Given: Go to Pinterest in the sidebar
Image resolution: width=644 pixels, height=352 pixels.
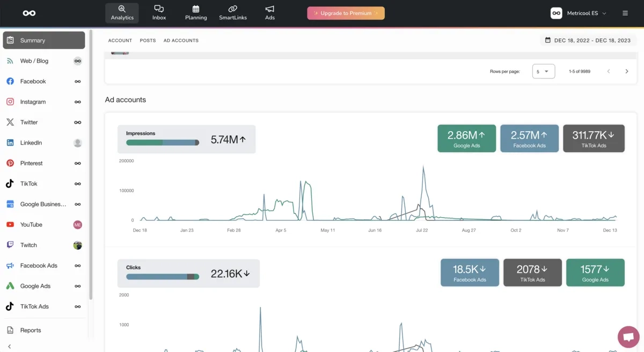Looking at the screenshot, I should [44, 163].
